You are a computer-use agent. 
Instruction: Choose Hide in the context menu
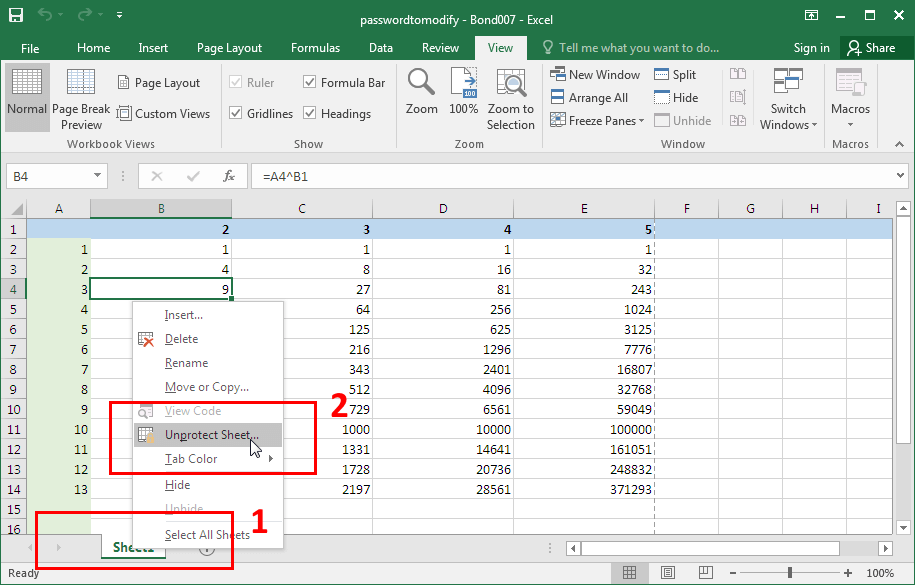tap(208, 485)
